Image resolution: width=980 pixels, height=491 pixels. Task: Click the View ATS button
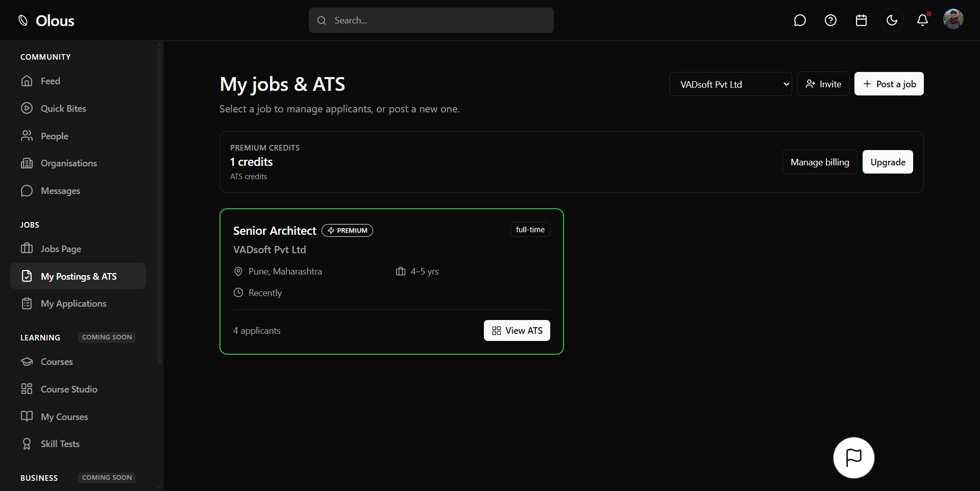(x=517, y=331)
